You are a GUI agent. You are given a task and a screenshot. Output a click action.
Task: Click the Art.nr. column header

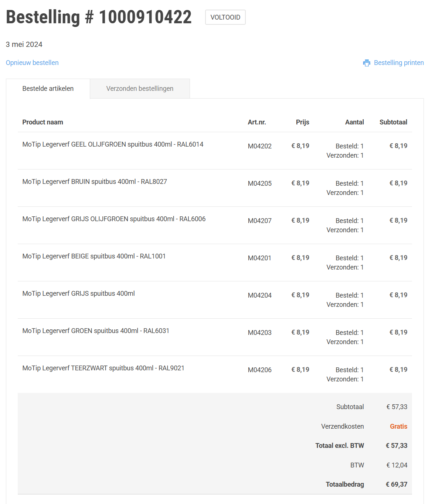pos(257,122)
